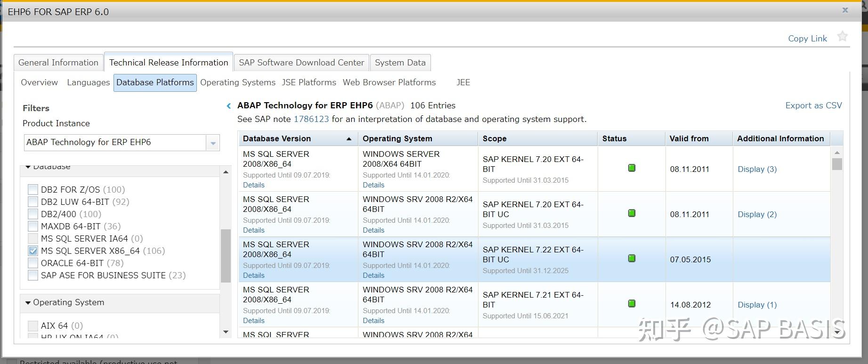This screenshot has height=364, width=868.
Task: Open database Details link in Kernel 7.22 row
Action: click(254, 275)
